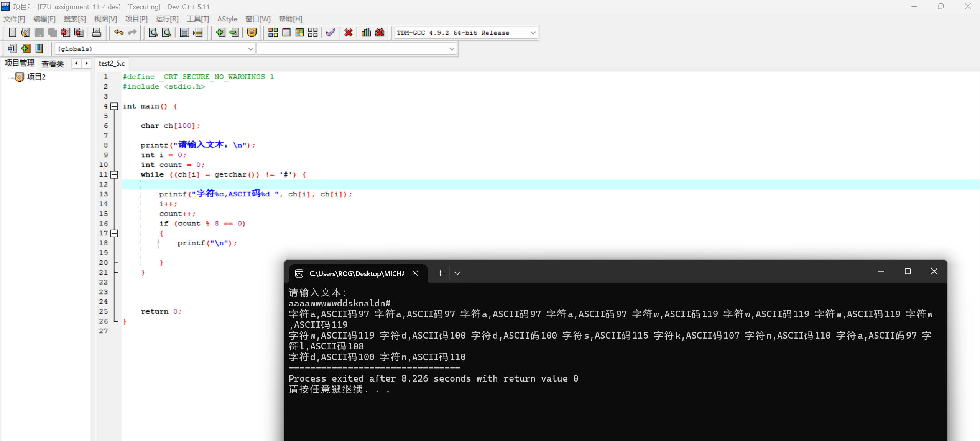Click the Print toolbar icon
Viewport: 980px width, 441px height.
click(x=97, y=33)
